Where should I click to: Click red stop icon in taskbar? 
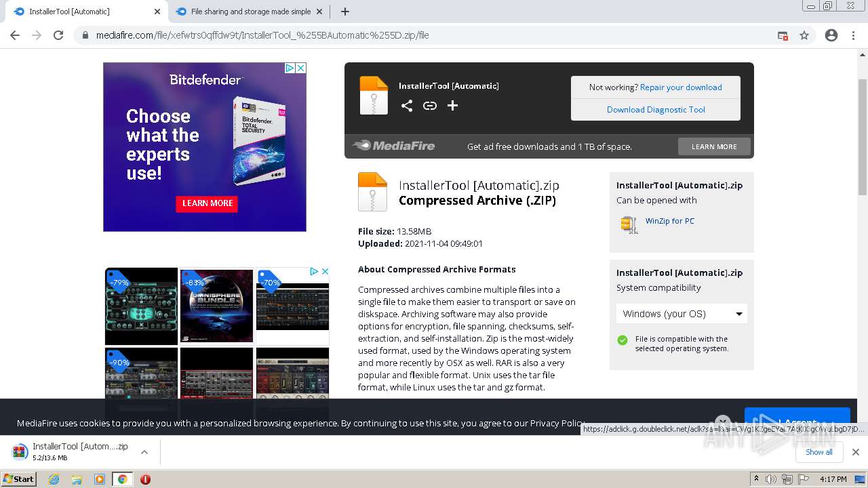145,479
